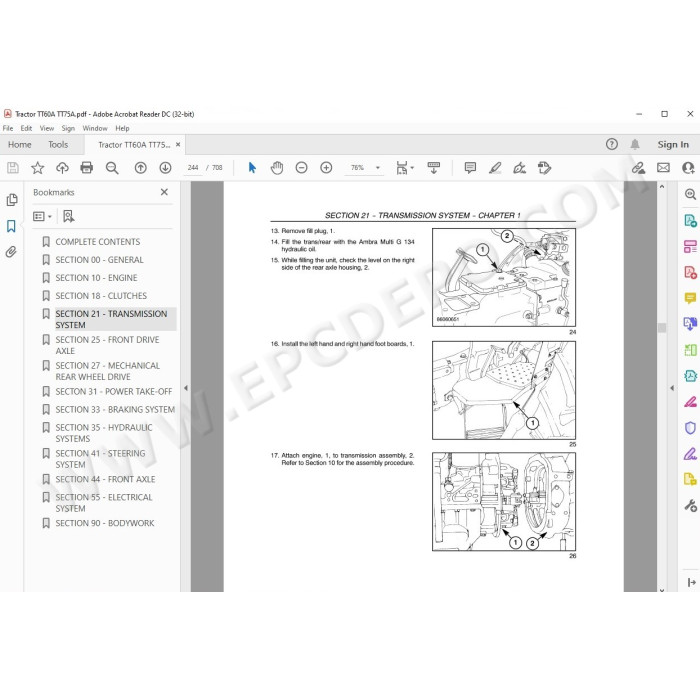Screen dimensions: 700x700
Task: Open the zoom level dropdown
Action: (x=378, y=168)
